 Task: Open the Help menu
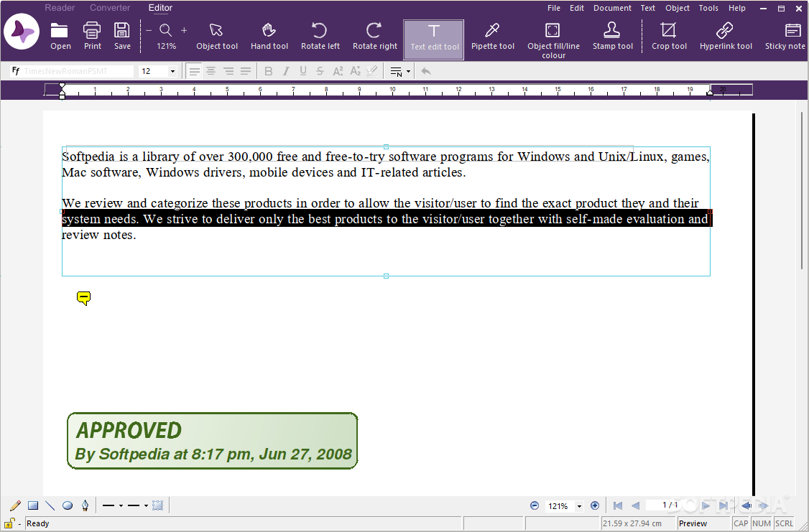[x=736, y=8]
